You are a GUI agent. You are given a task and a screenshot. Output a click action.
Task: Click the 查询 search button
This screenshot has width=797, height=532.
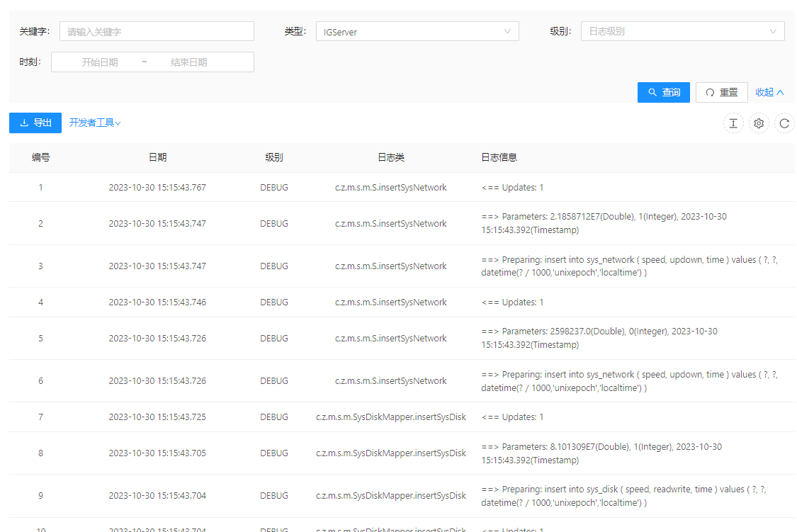(x=663, y=92)
